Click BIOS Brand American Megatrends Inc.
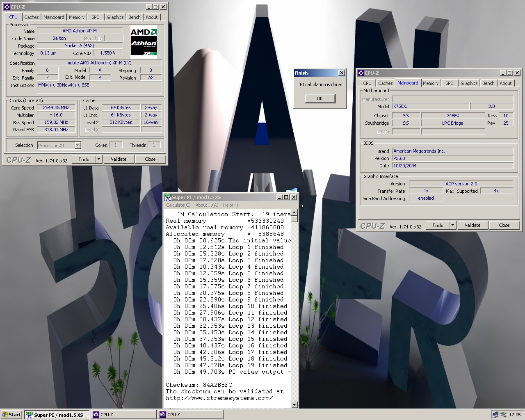Image resolution: width=525 pixels, height=420 pixels. point(452,151)
